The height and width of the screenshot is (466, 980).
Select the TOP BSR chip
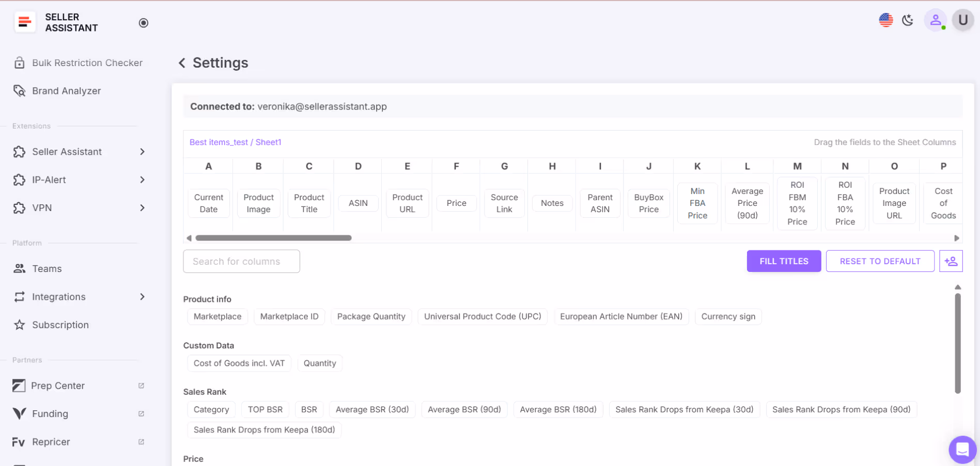tap(265, 409)
